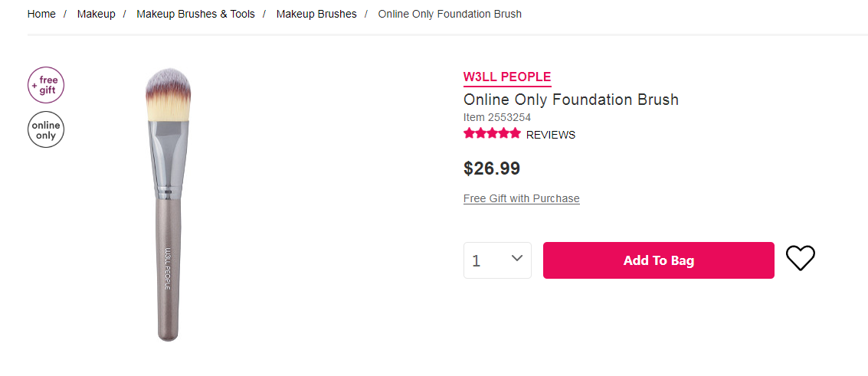Click the Online Only Foundation Brush title
This screenshot has height=376, width=868.
point(571,100)
